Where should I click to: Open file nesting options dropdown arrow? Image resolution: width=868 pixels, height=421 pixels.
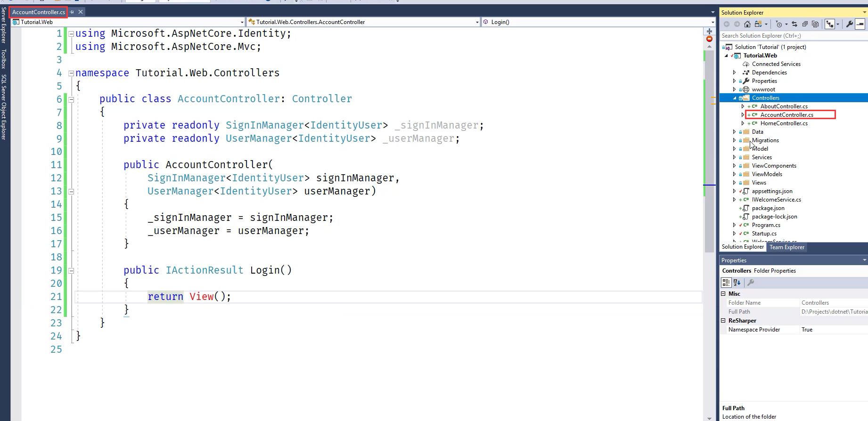pyautogui.click(x=838, y=24)
